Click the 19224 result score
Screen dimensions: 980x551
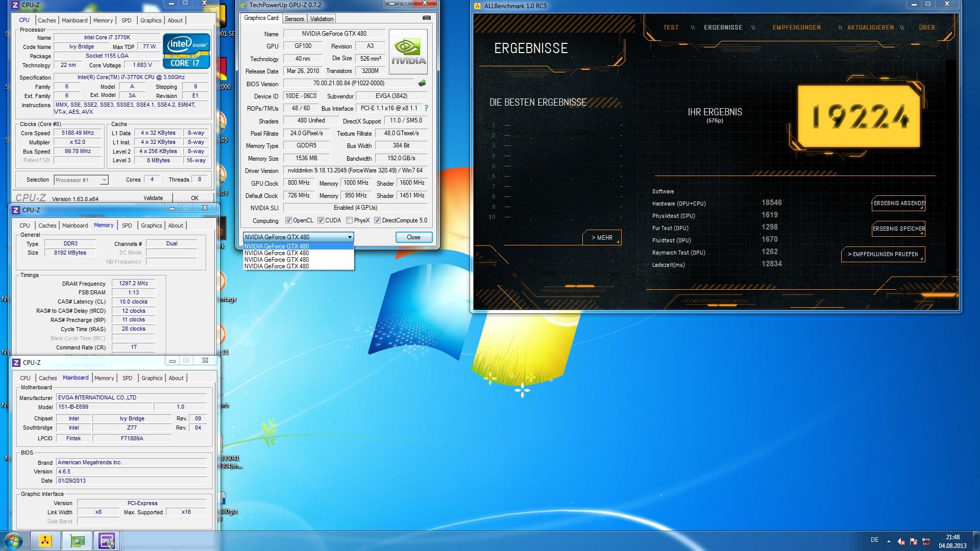[860, 116]
